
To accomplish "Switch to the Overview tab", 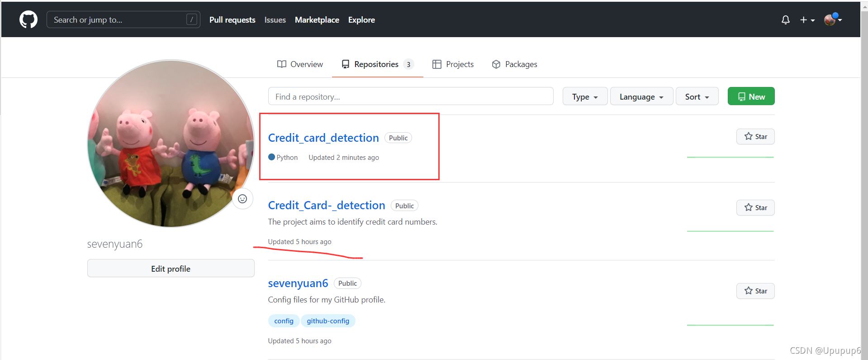I will [300, 64].
